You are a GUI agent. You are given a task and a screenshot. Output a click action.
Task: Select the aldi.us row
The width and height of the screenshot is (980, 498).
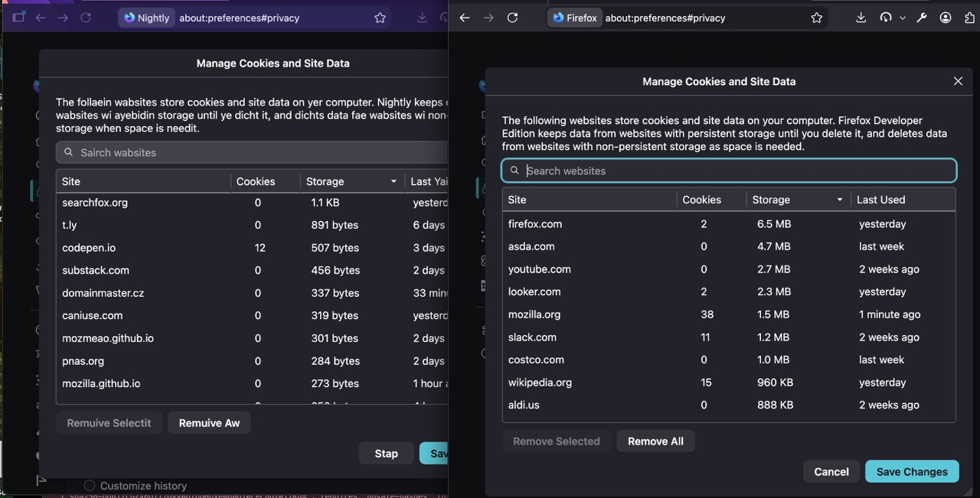pos(729,405)
